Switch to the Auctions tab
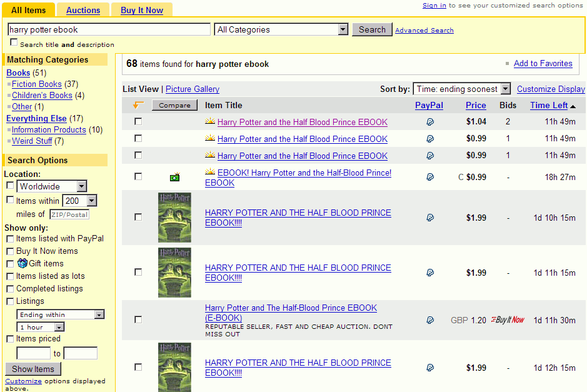Image resolution: width=587 pixels, height=392 pixels. click(83, 10)
